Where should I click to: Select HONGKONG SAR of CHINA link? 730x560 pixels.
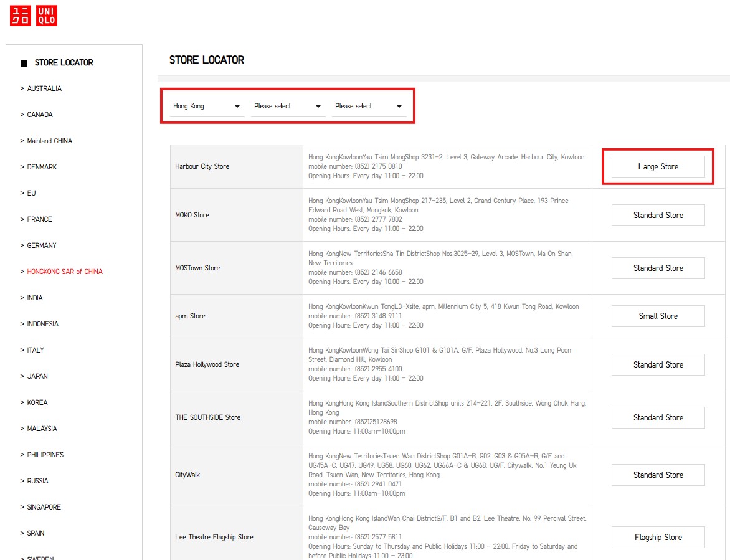65,272
